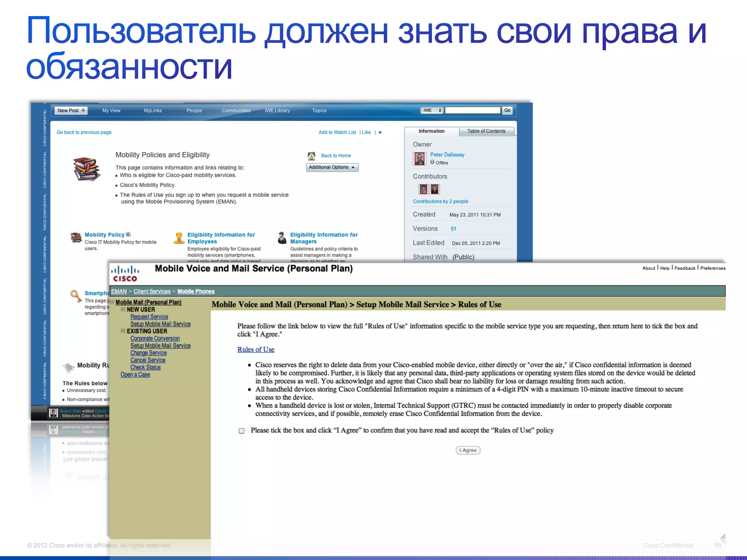Viewport: 747px width, 560px height.
Task: Click the second contributor avatar
Action: pos(434,189)
